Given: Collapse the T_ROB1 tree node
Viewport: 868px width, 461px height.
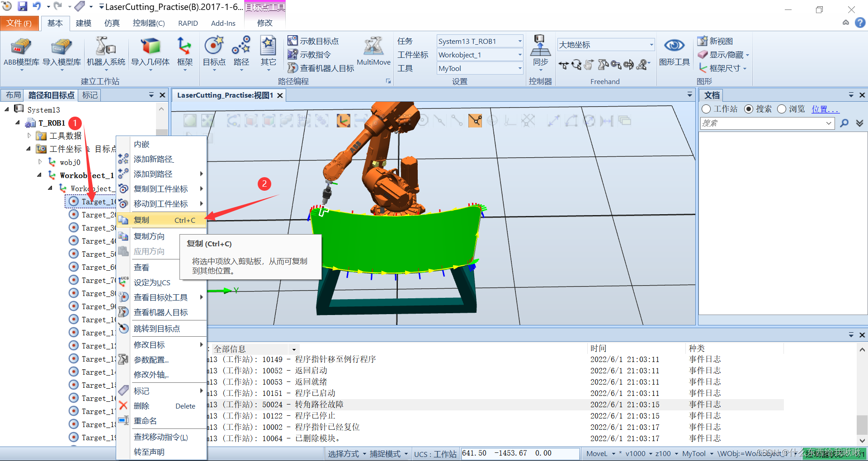Looking at the screenshot, I should pyautogui.click(x=18, y=122).
